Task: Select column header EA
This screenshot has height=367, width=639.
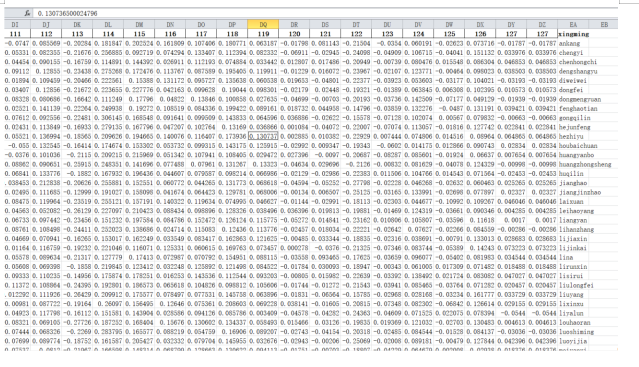Action: click(x=573, y=24)
